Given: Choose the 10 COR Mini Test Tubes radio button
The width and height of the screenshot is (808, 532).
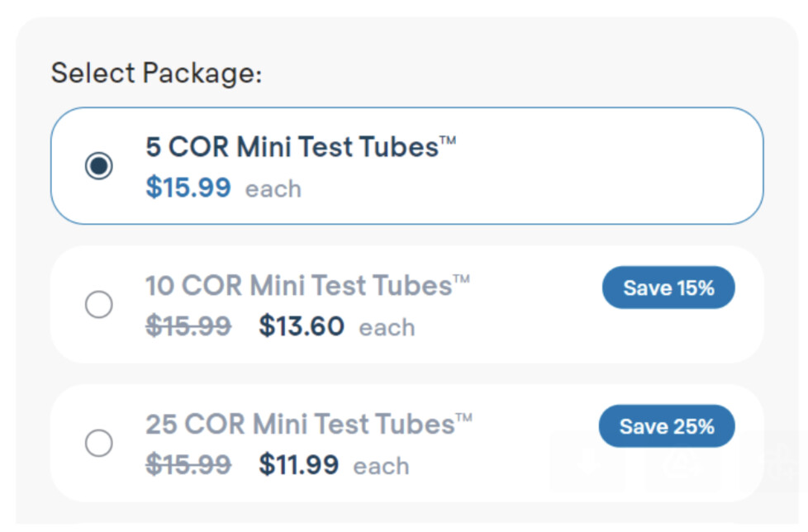Looking at the screenshot, I should pyautogui.click(x=99, y=304).
